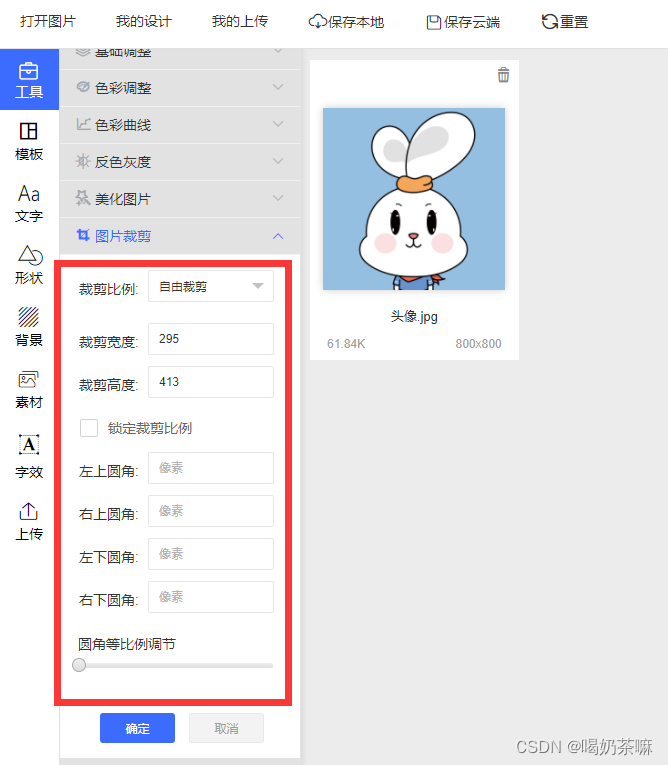Click the cloud download icon for 保存本地

coord(318,21)
